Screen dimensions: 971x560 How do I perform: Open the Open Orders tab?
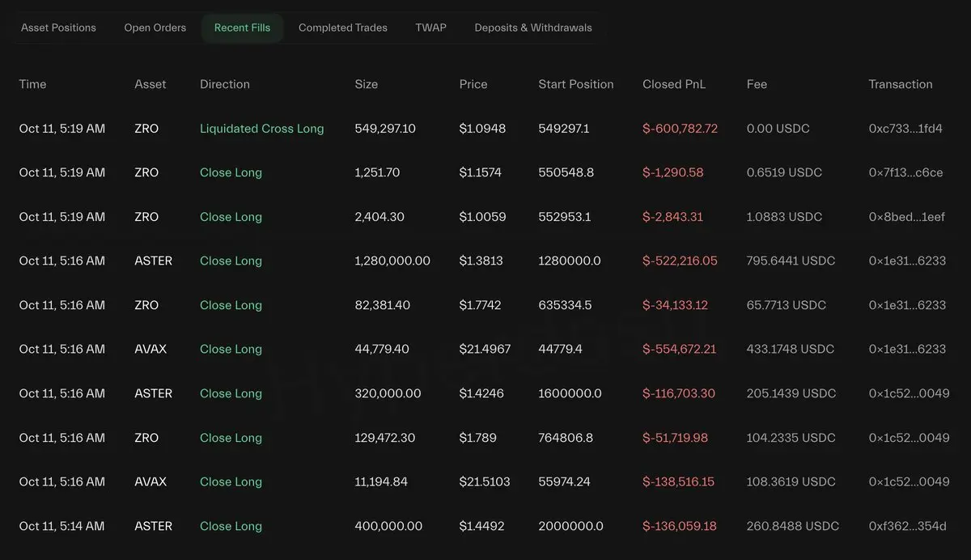(155, 28)
